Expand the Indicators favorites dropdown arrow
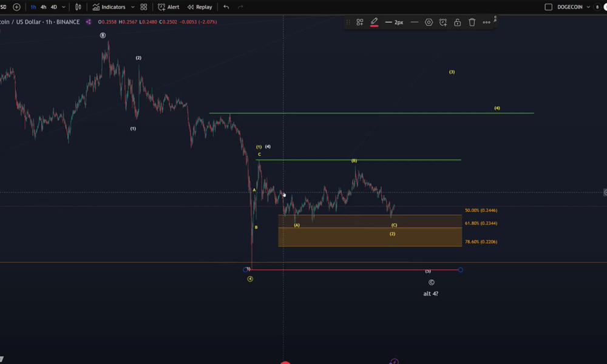Image resolution: width=607 pixels, height=364 pixels. [x=133, y=7]
